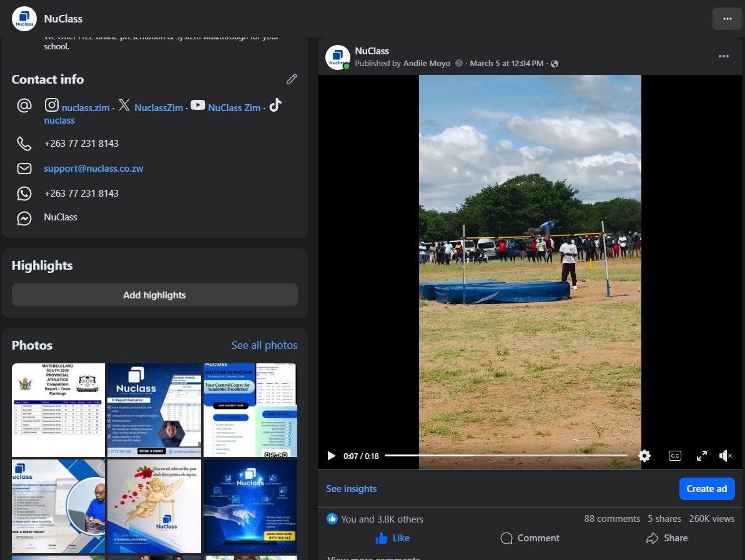Open the NuClass Instagram profile icon
The image size is (745, 560).
tap(52, 104)
